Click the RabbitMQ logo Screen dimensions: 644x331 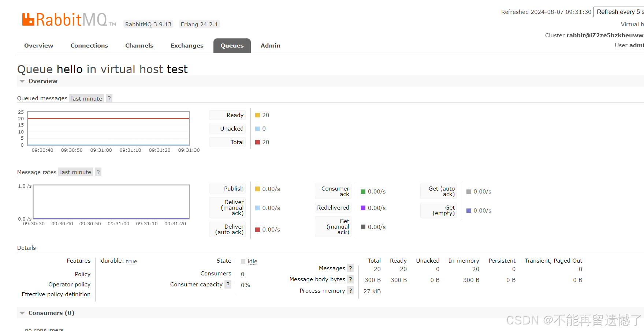pos(69,20)
